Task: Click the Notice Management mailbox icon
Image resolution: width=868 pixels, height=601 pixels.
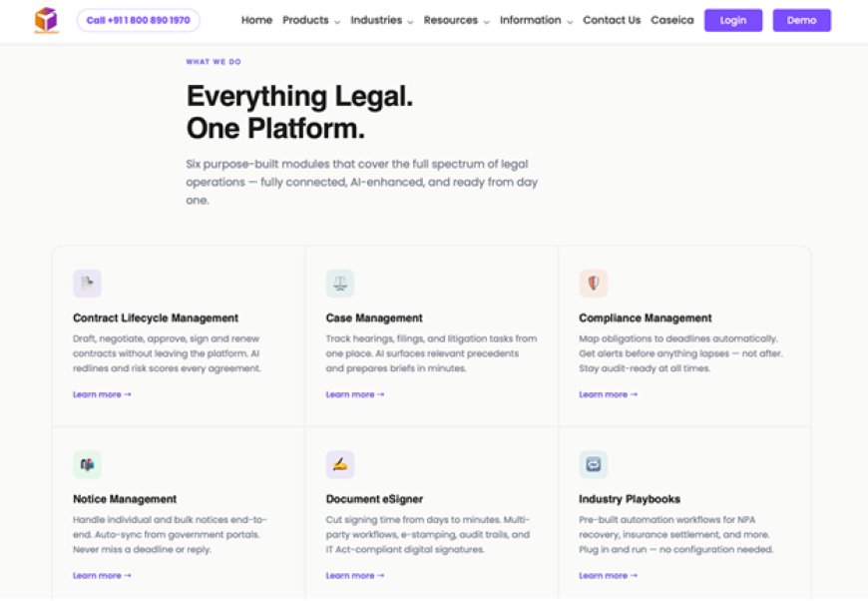Action: [88, 465]
